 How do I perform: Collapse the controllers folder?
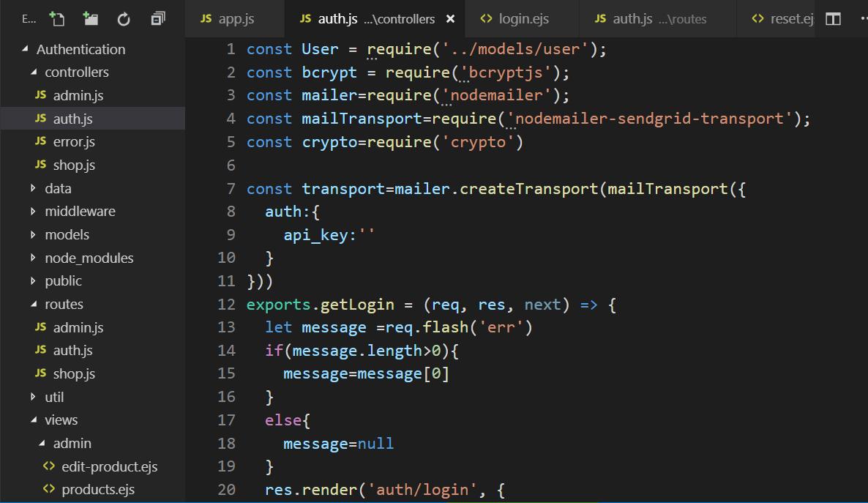[34, 72]
